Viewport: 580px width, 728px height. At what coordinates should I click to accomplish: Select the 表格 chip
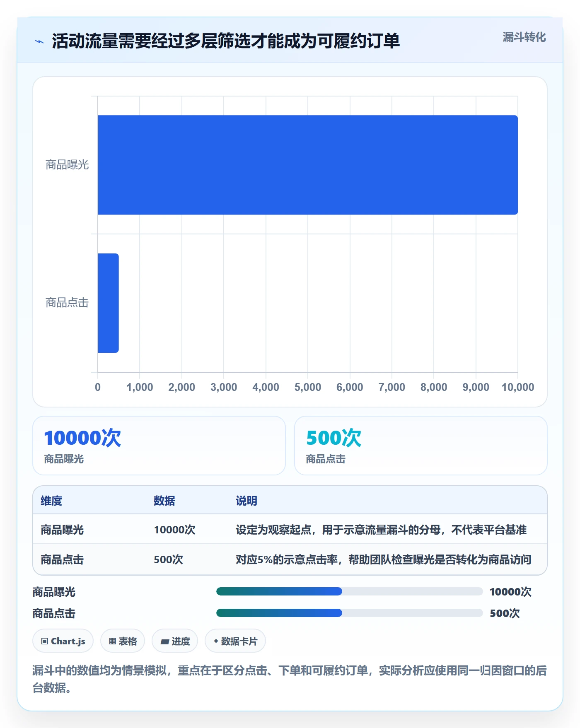[x=123, y=641]
